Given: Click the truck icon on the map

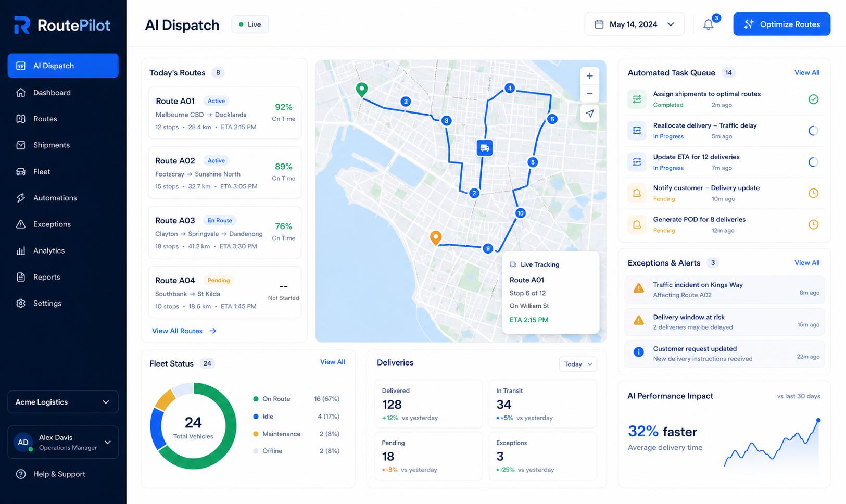Looking at the screenshot, I should pos(485,148).
